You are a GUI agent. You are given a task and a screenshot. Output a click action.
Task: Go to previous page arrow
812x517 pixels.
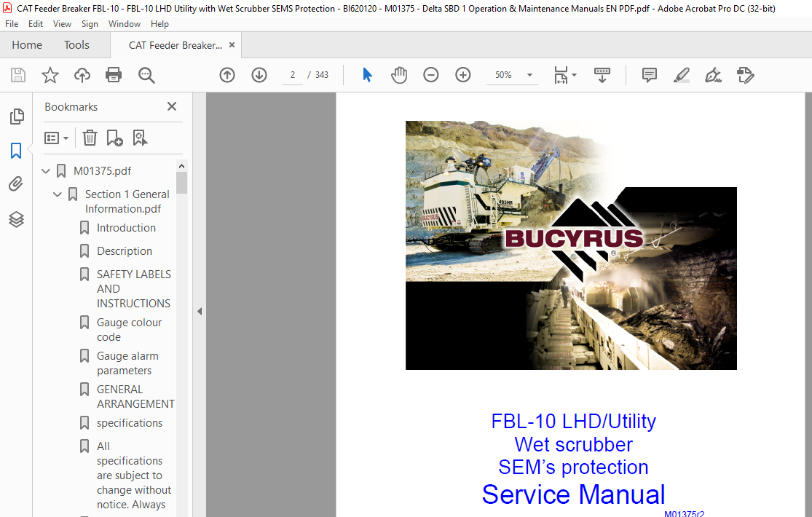226,75
